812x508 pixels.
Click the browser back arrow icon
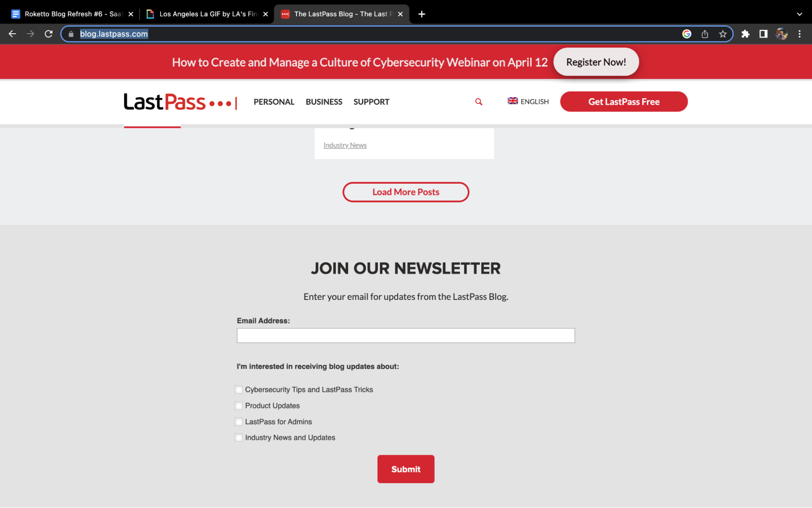12,34
